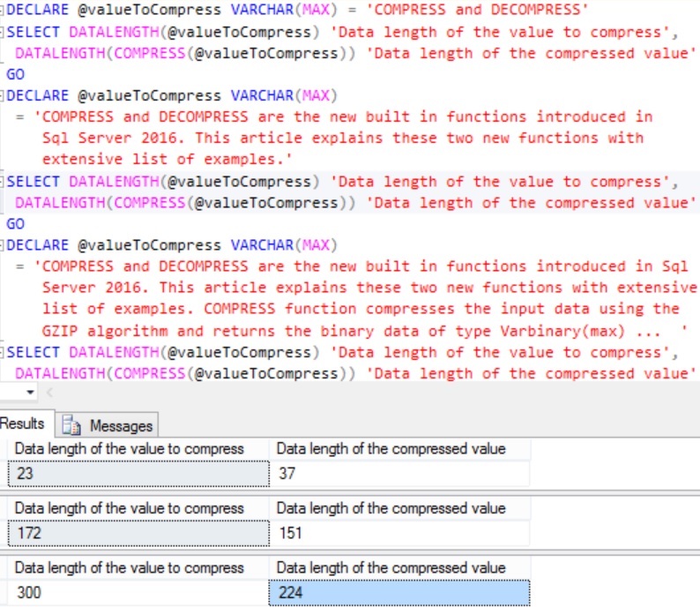Click the text 'extensive list of examples.'
The height and width of the screenshot is (607, 700).
pyautogui.click(x=167, y=160)
